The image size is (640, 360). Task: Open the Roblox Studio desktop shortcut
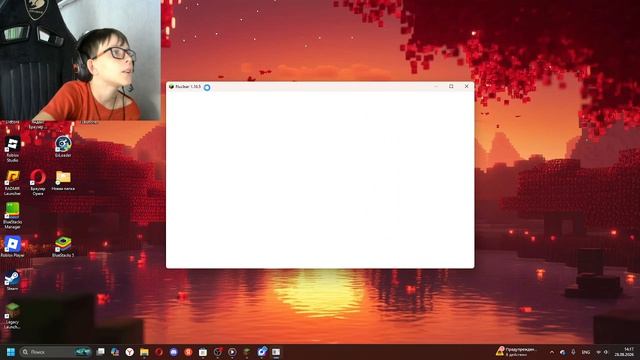coord(12,149)
